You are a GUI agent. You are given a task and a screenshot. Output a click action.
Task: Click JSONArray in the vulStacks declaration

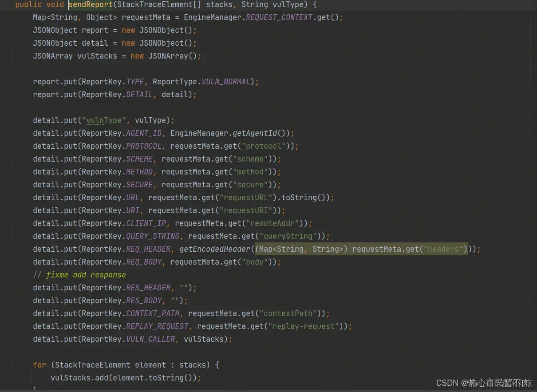tap(53, 56)
